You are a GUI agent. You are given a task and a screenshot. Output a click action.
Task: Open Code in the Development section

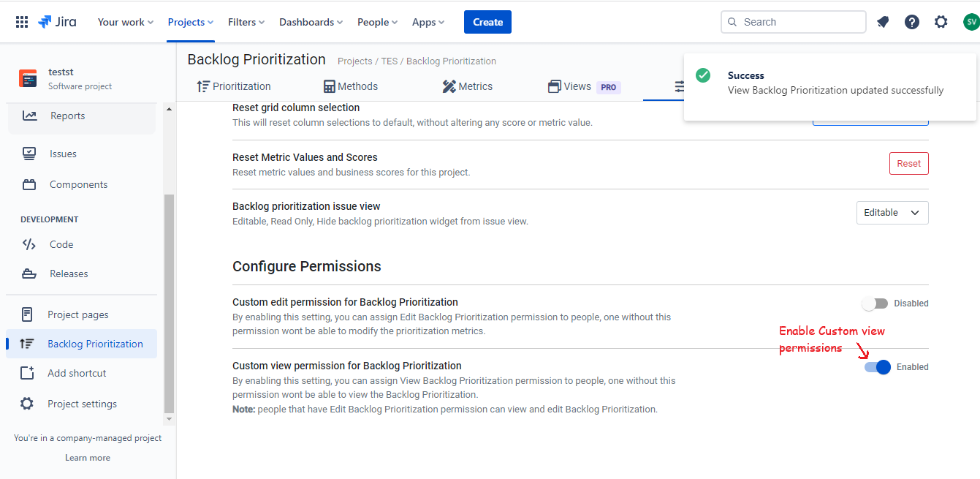click(x=61, y=244)
